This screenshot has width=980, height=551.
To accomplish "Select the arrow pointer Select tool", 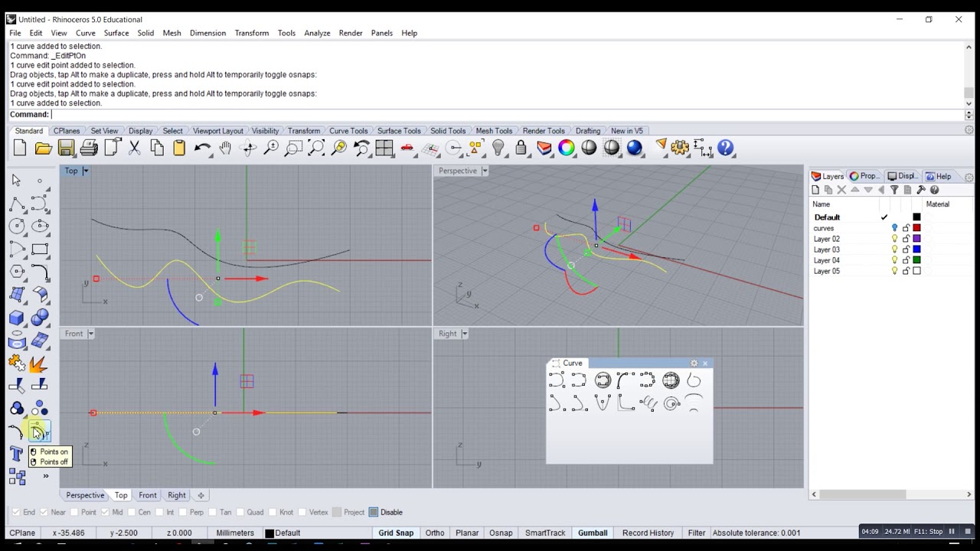I will (16, 180).
